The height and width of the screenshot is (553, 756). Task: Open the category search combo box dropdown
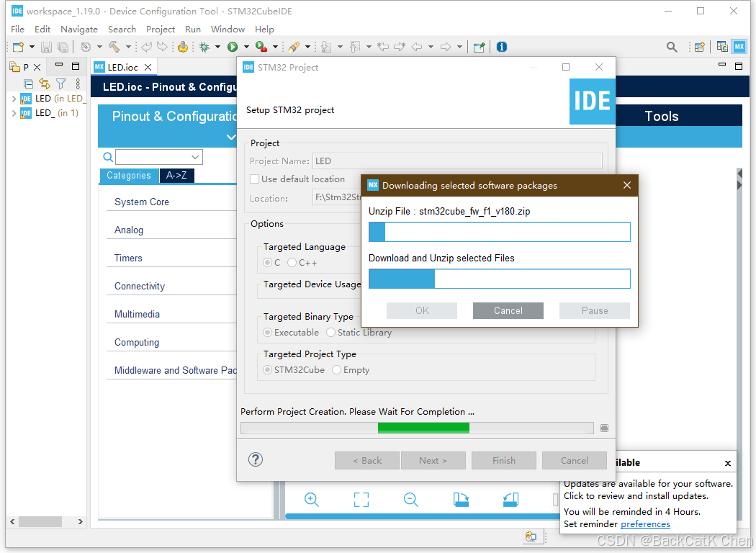(x=195, y=157)
